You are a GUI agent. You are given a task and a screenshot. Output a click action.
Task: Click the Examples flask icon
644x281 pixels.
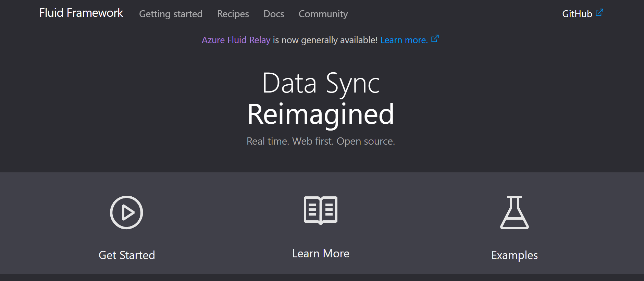click(515, 212)
